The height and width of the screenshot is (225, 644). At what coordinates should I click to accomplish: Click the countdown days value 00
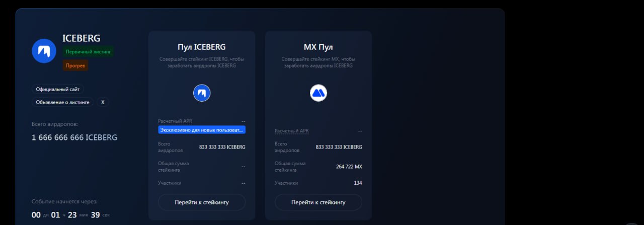(x=36, y=215)
